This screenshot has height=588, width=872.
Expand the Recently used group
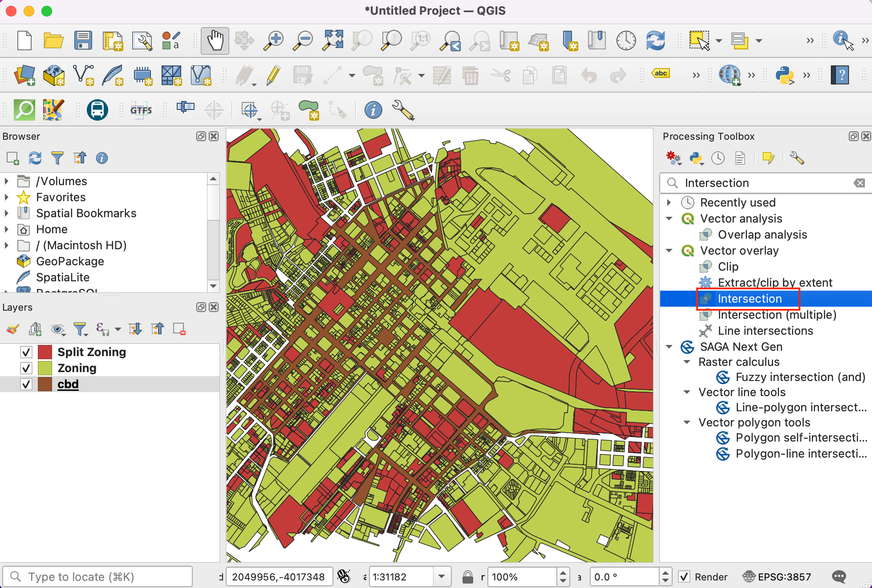669,203
